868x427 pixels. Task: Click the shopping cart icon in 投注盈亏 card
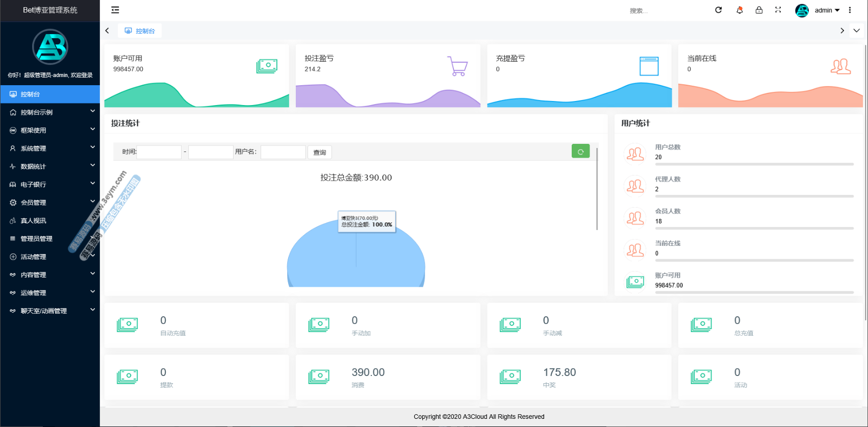tap(457, 66)
